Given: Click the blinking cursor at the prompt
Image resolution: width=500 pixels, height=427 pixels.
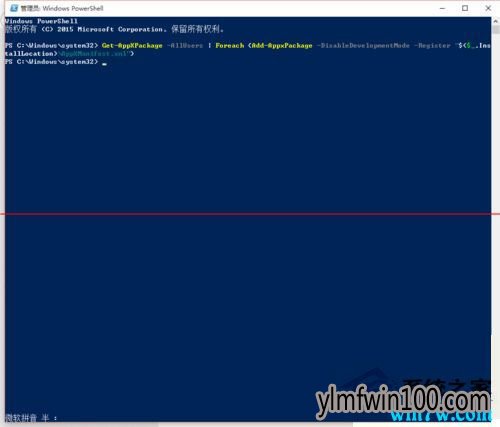Looking at the screenshot, I should (x=105, y=63).
